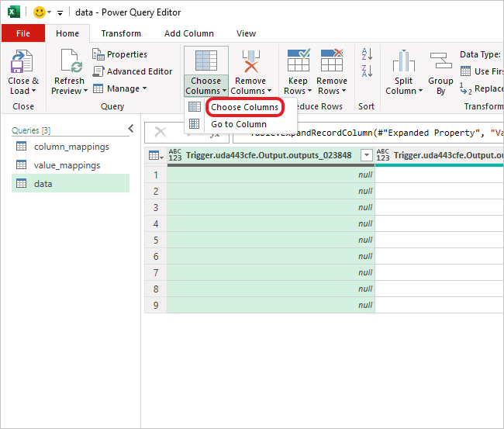
Task: Switch to the Add Column tab
Action: [189, 33]
